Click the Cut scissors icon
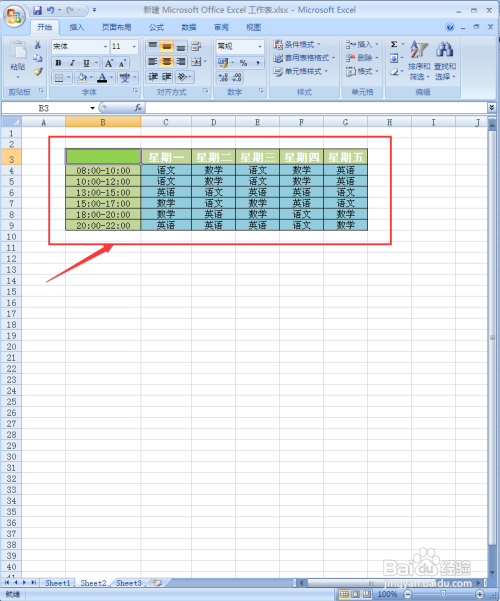 tap(38, 45)
